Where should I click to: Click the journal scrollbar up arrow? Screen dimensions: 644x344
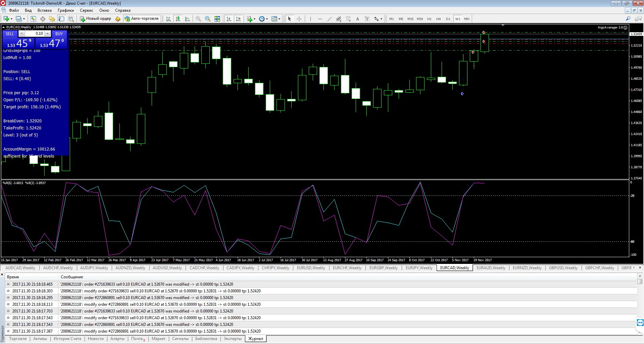click(640, 276)
